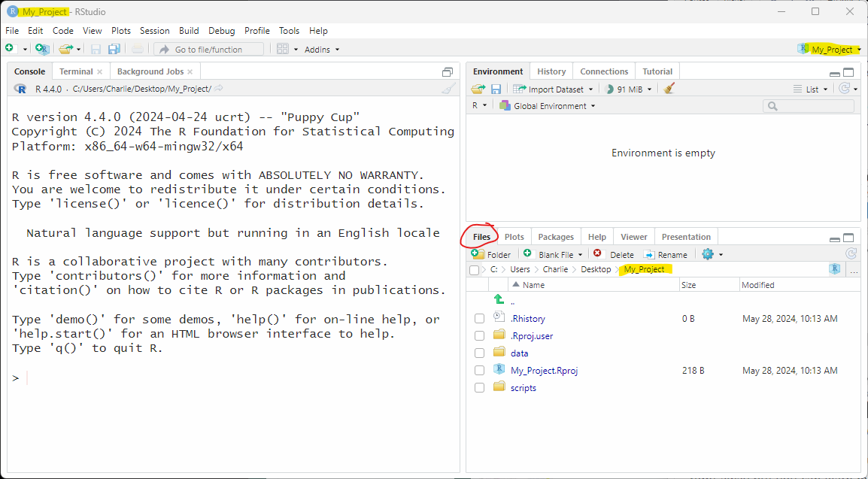The image size is (868, 479).
Task: Click the save workspace disk icon
Action: tap(496, 89)
